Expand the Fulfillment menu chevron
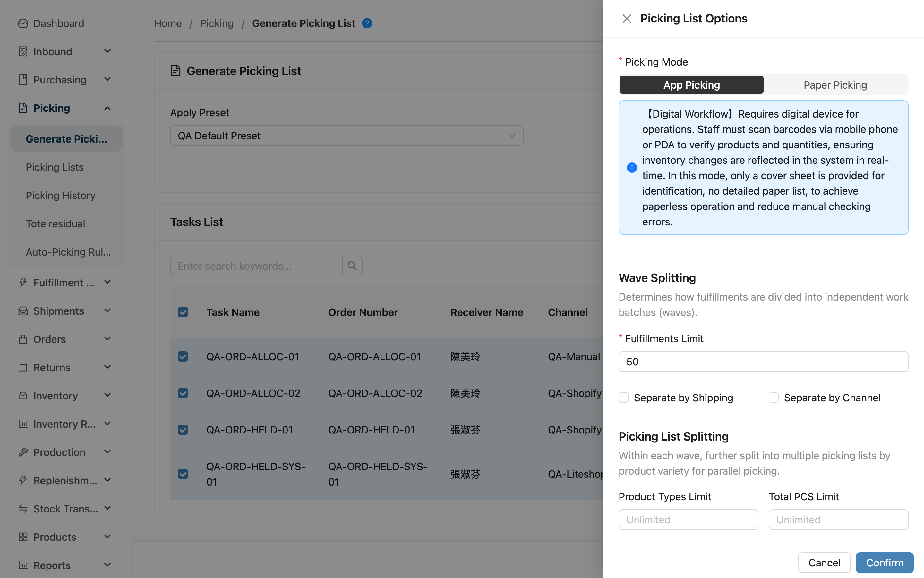 click(108, 282)
